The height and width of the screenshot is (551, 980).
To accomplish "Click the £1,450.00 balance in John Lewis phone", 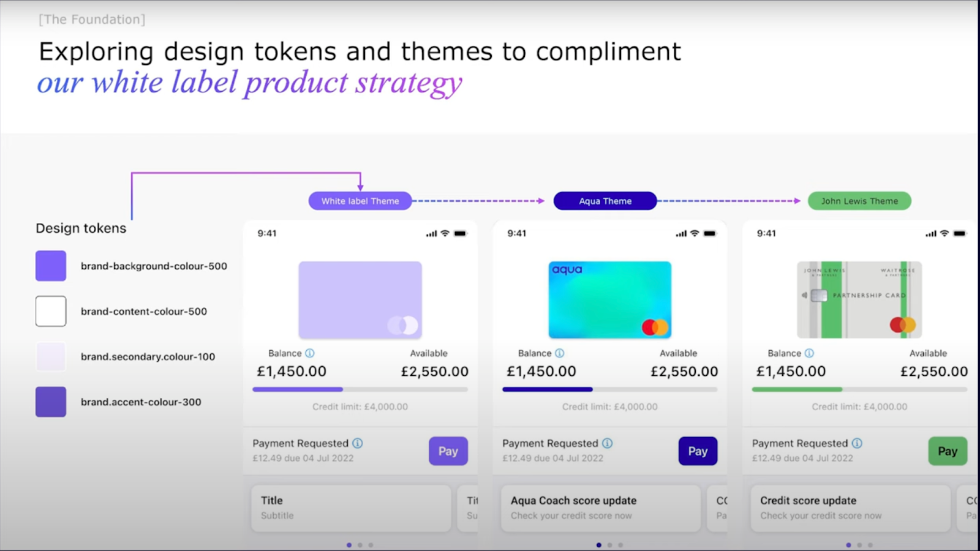I will pos(791,371).
